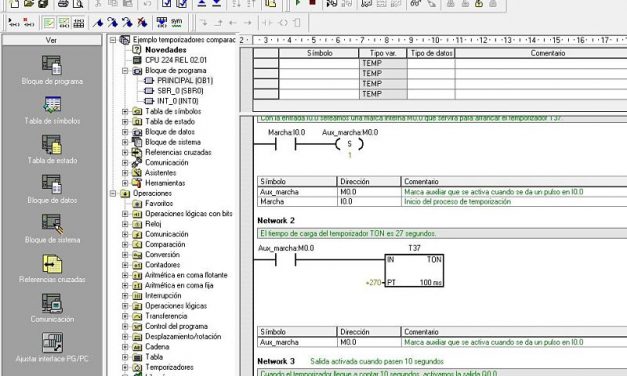
Task: Click the +270 PT preset value
Action: point(373,282)
